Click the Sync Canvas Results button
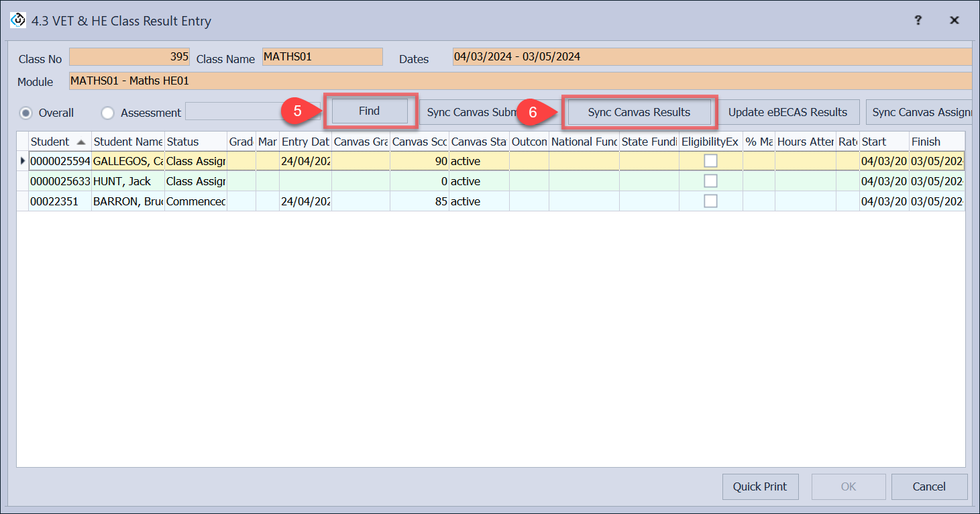The width and height of the screenshot is (980, 514). click(x=639, y=112)
